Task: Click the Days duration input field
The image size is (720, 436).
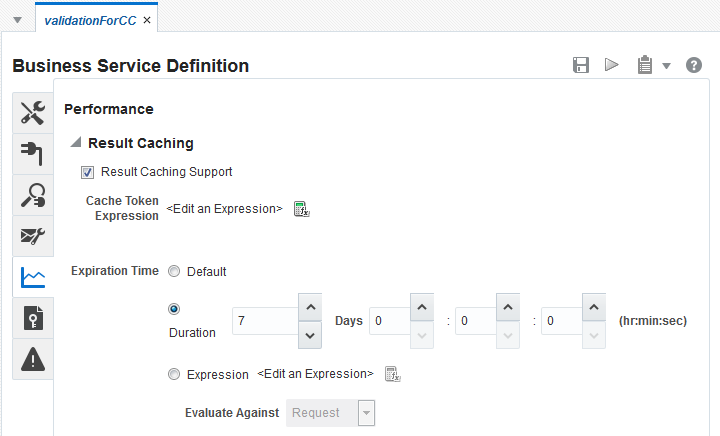Action: [263, 321]
